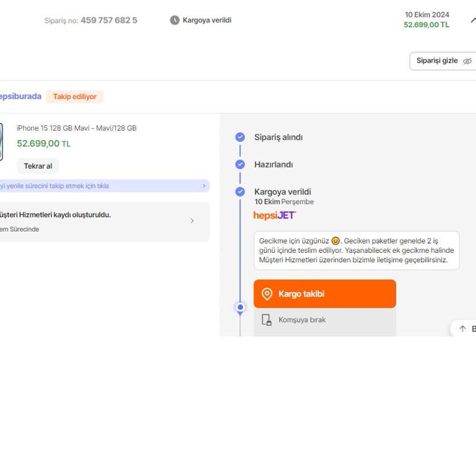
Task: Click the back-to-top arrow button
Action: click(463, 328)
